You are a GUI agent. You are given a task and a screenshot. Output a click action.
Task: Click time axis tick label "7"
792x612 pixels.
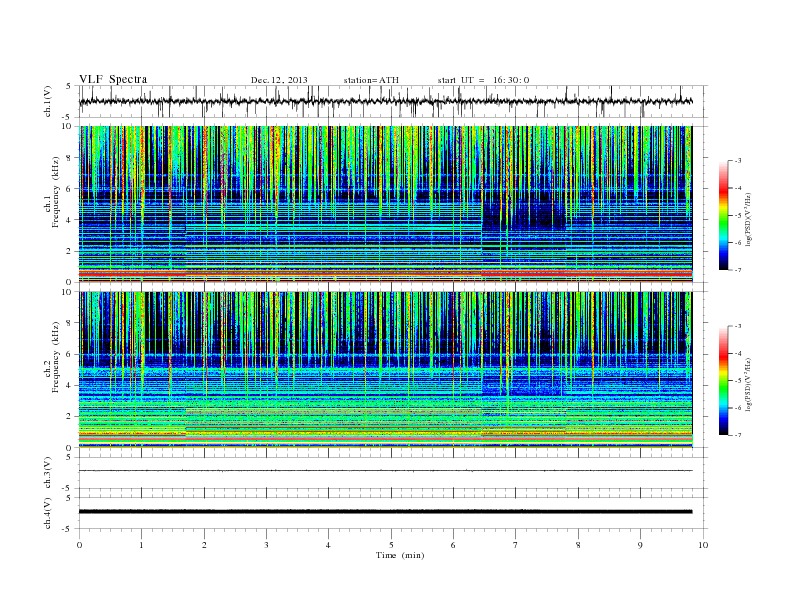[x=516, y=545]
